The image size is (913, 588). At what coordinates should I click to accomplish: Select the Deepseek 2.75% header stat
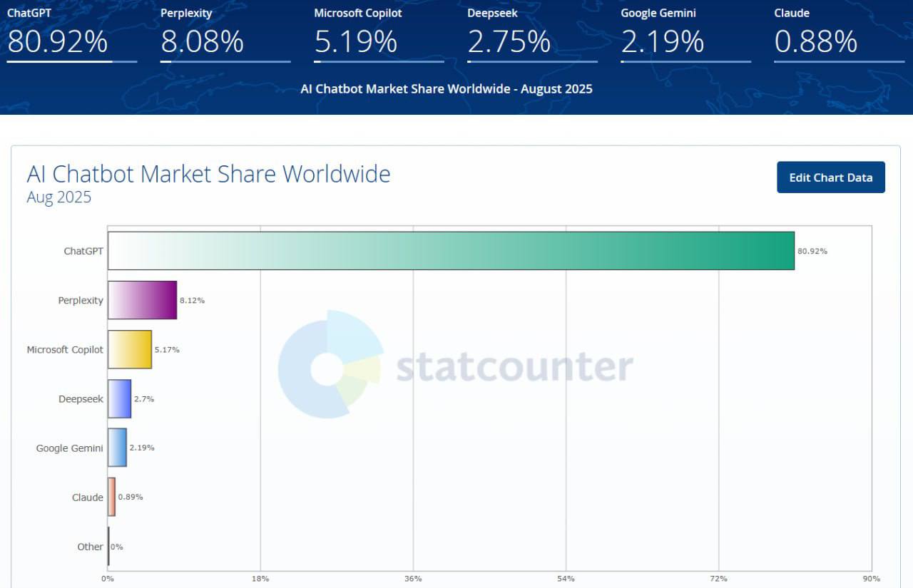coord(509,41)
